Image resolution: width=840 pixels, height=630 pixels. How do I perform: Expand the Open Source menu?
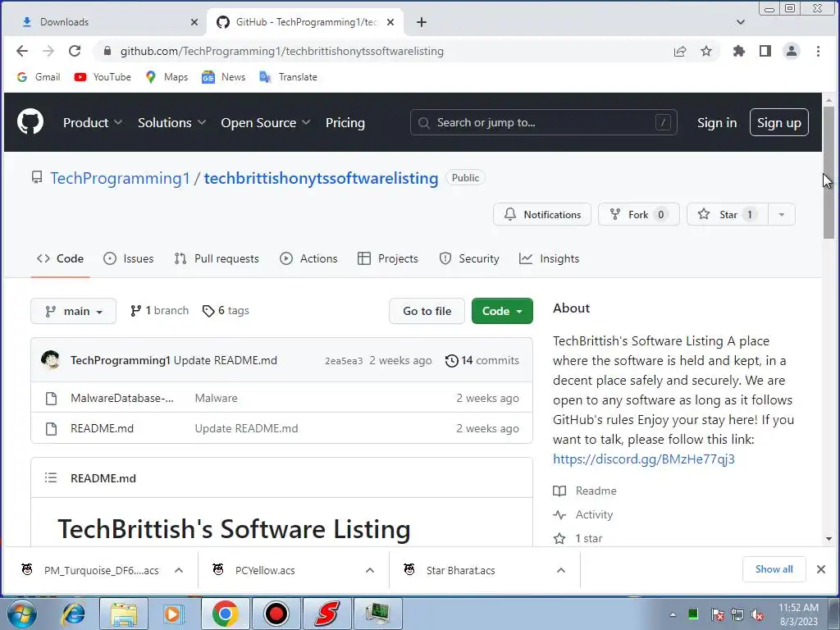pos(265,123)
